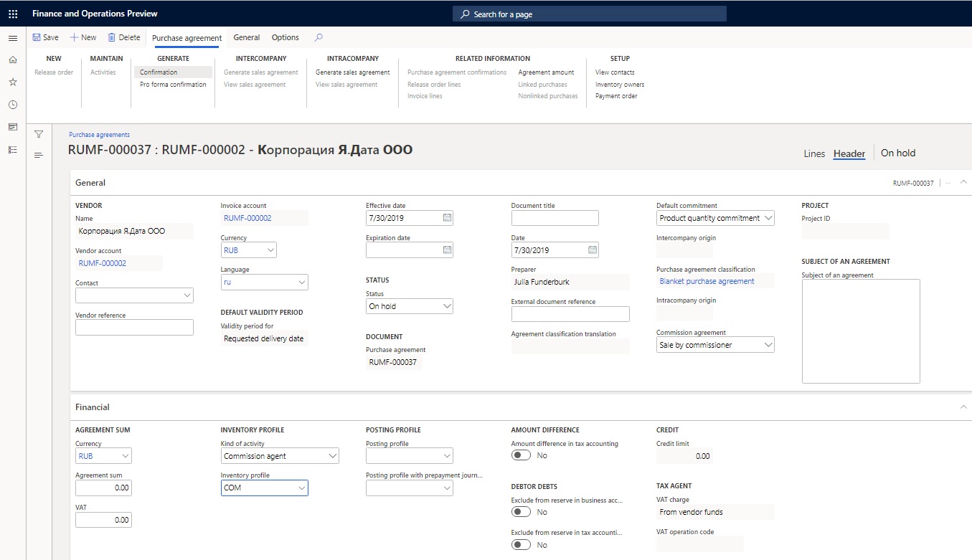Open Inventory owners in Setup

click(x=620, y=85)
